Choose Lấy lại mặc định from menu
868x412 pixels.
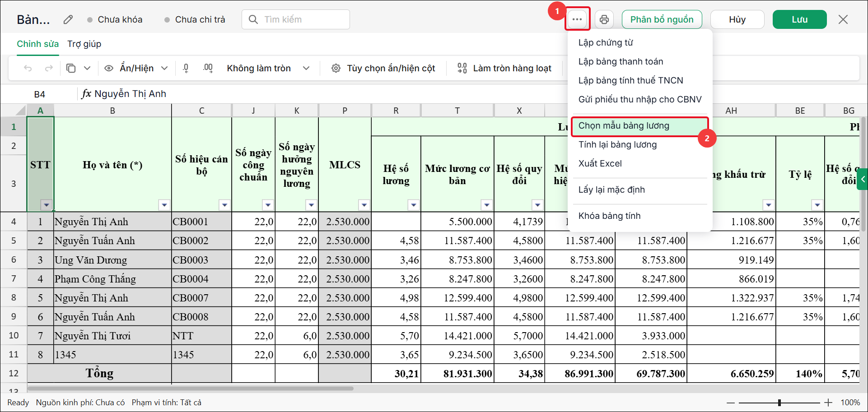(x=640, y=190)
